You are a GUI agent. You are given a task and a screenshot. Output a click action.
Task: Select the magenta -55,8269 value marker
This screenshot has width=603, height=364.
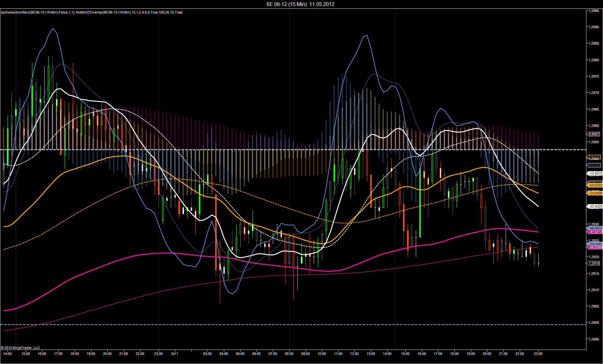click(x=595, y=247)
